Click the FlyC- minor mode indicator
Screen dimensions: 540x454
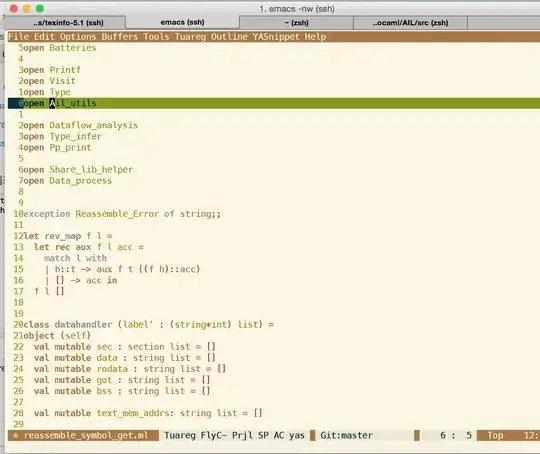[214, 435]
